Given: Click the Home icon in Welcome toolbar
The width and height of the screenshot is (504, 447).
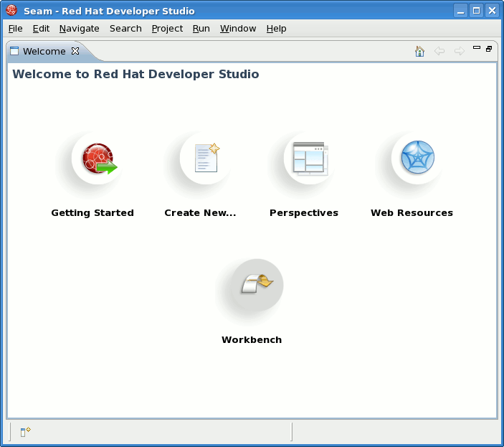Looking at the screenshot, I should pyautogui.click(x=419, y=51).
